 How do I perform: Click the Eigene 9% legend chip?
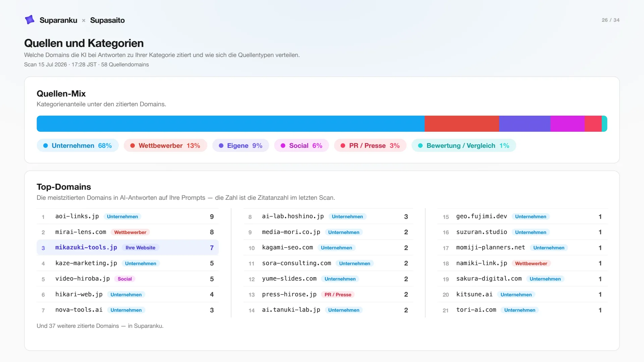(x=240, y=145)
